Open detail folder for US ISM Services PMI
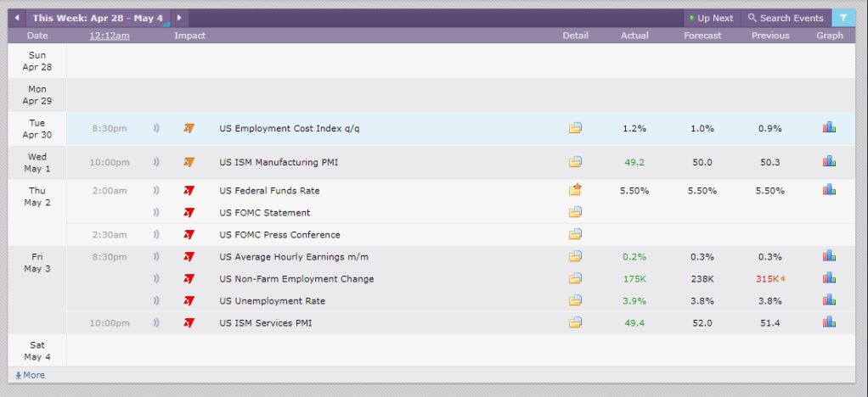The width and height of the screenshot is (868, 397). point(575,322)
